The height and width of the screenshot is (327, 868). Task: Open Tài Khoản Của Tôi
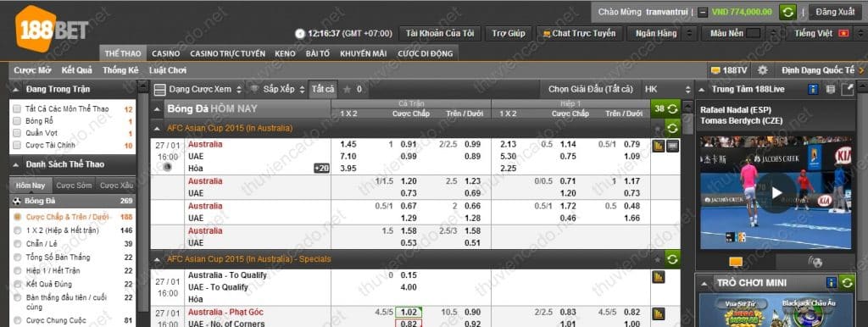click(440, 33)
